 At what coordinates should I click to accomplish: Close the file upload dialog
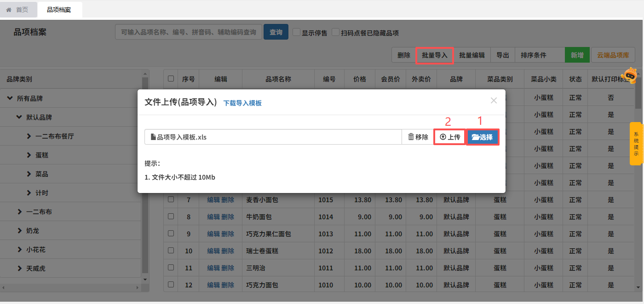coord(494,100)
